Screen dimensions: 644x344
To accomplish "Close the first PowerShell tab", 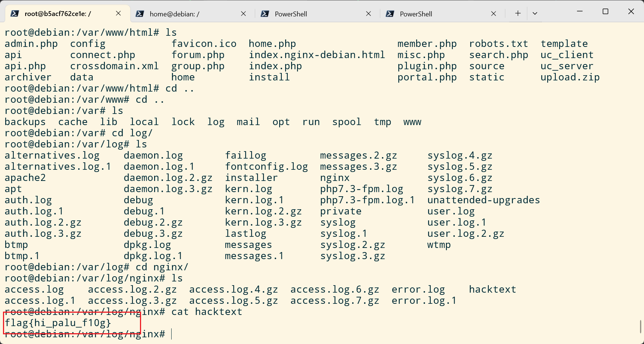I will pos(369,13).
